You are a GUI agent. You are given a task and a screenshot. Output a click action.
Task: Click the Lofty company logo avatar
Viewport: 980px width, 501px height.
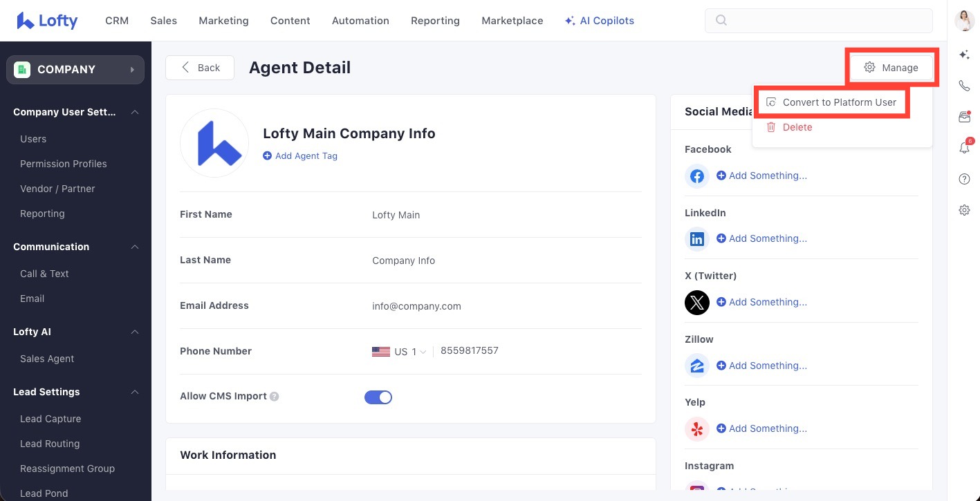(x=214, y=143)
